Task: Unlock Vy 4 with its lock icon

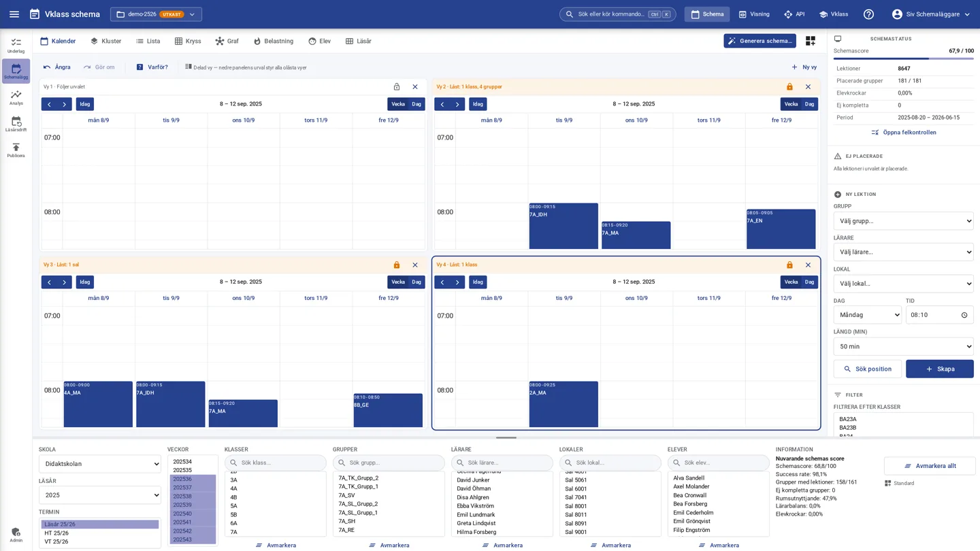Action: (789, 265)
